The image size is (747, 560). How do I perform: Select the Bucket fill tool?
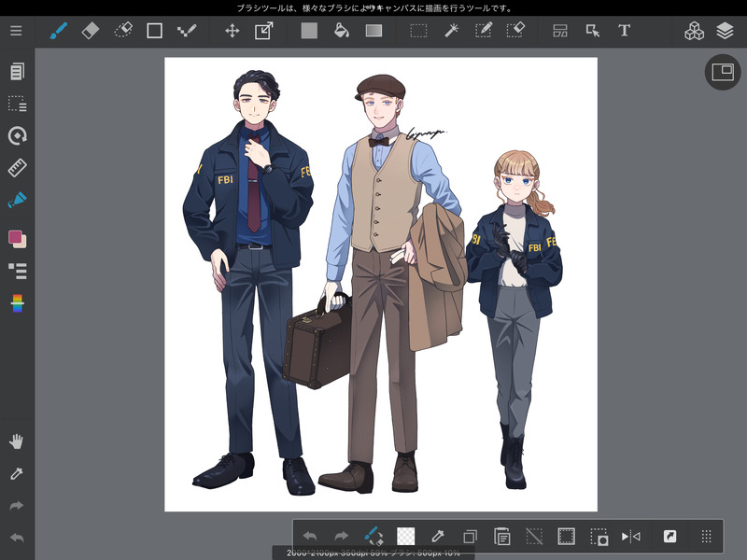point(342,31)
